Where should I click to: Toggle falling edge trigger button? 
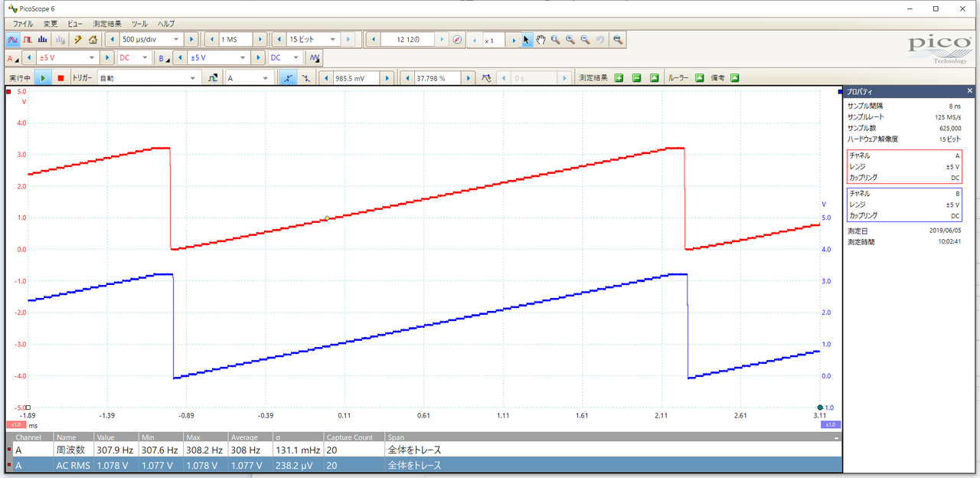pyautogui.click(x=306, y=78)
